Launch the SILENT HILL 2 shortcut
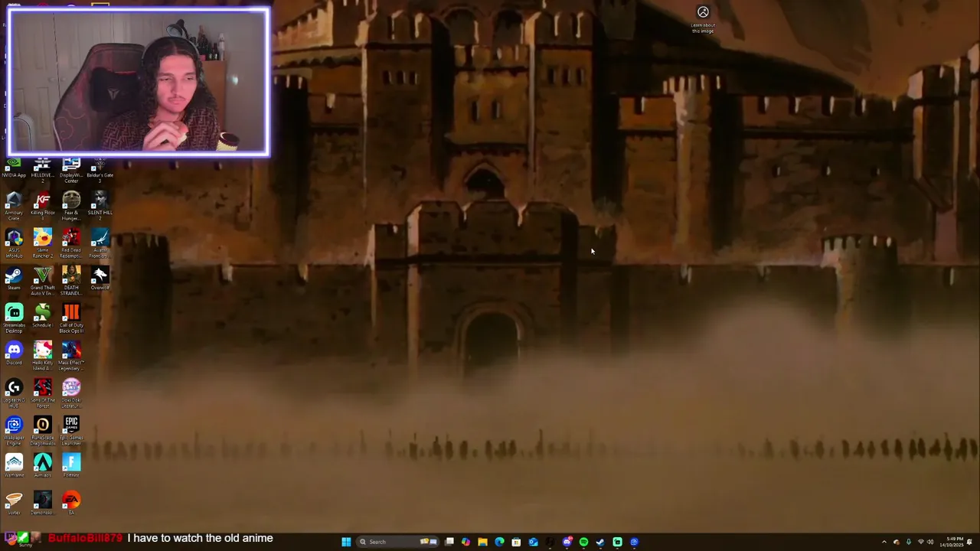This screenshot has height=551, width=980. 100,205
